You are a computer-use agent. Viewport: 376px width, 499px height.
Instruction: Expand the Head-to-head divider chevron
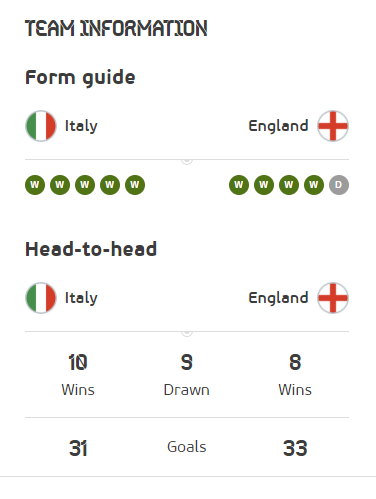[x=187, y=333]
